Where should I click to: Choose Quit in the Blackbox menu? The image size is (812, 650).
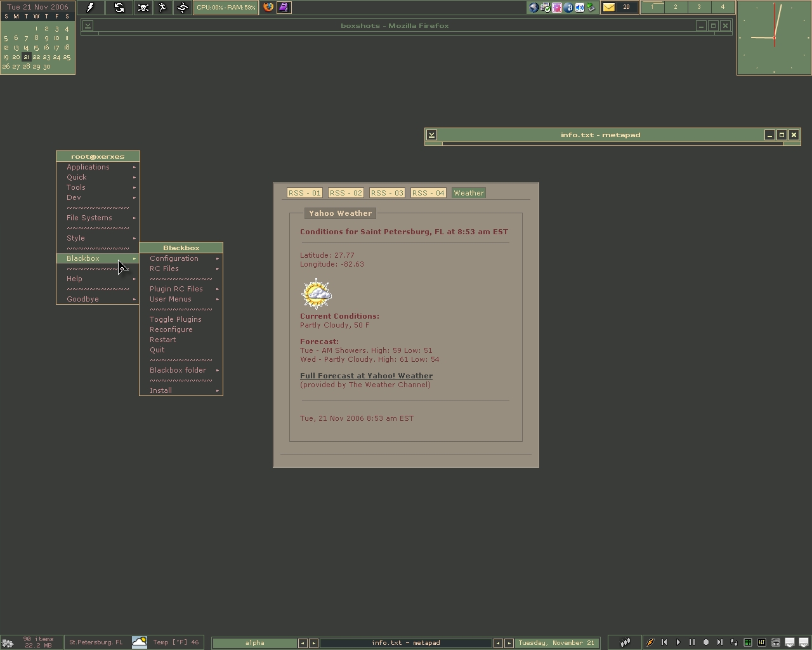[x=181, y=350]
